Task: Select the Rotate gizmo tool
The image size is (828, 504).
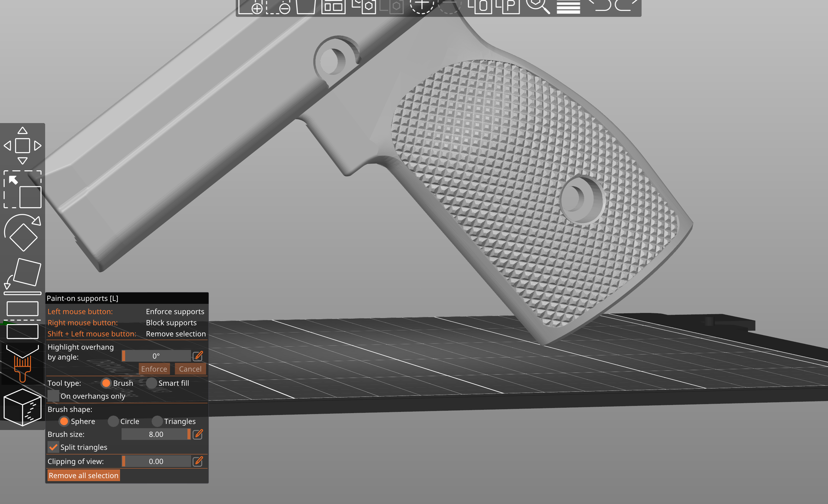Action: (23, 233)
